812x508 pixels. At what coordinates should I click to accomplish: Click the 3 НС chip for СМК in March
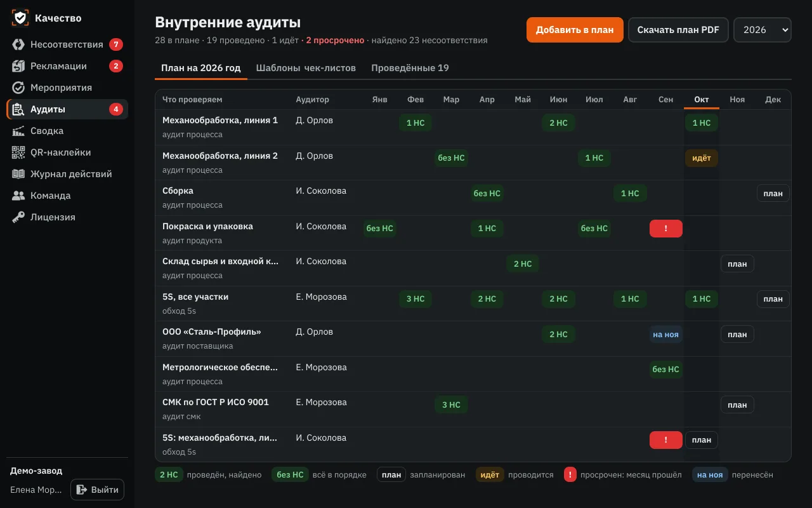click(x=451, y=405)
